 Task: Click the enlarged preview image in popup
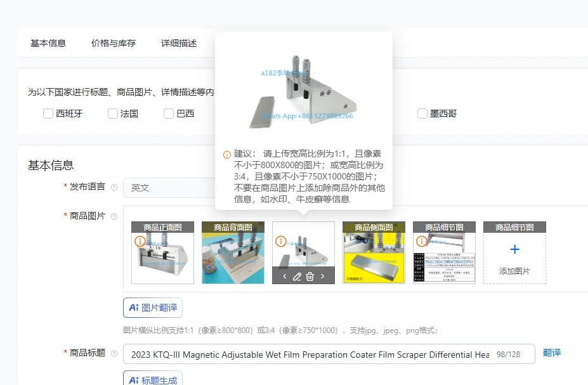pos(303,92)
